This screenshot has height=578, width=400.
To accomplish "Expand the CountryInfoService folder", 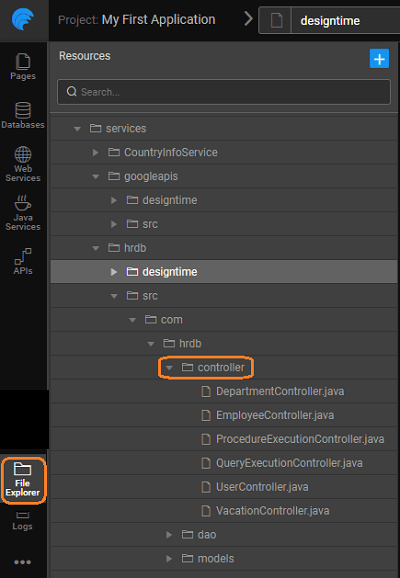I will 95,152.
